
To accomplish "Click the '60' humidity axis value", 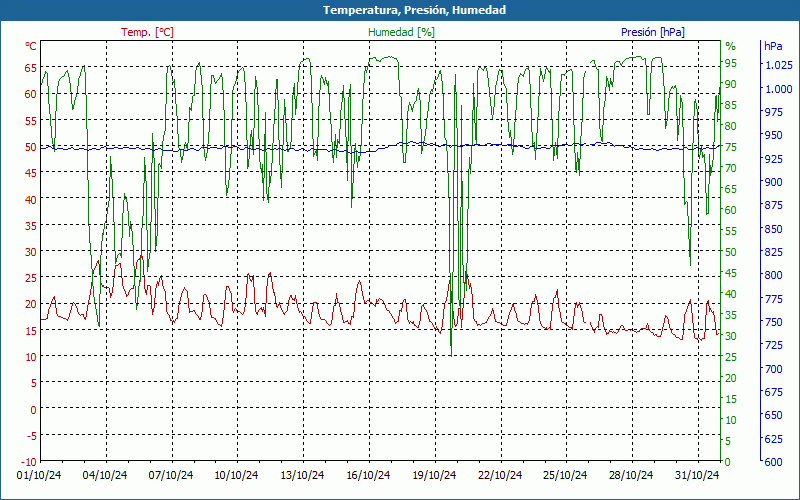I will click(731, 210).
